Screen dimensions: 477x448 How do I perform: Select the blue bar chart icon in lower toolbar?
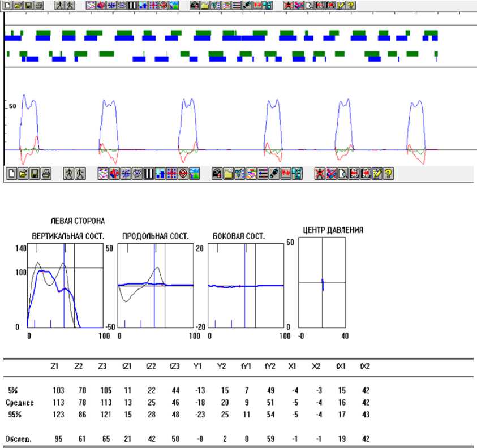coord(160,173)
